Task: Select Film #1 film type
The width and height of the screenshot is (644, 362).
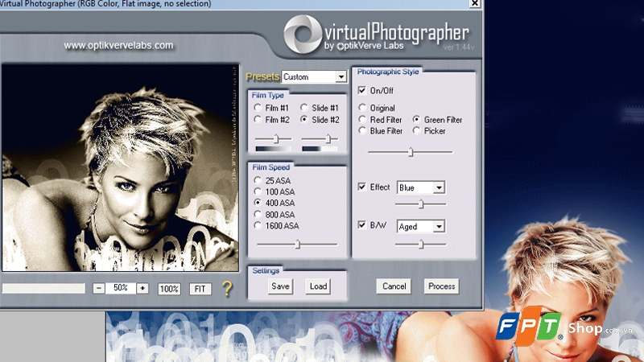Action: coord(258,108)
